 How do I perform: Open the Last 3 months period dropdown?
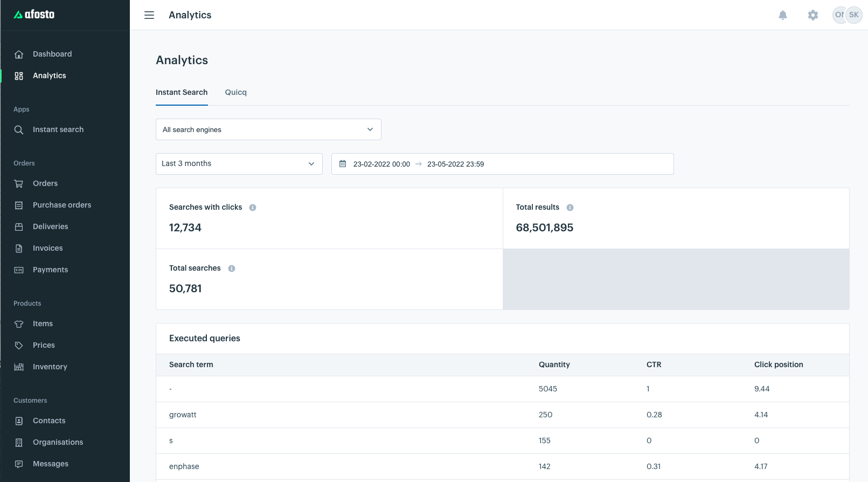coord(239,164)
